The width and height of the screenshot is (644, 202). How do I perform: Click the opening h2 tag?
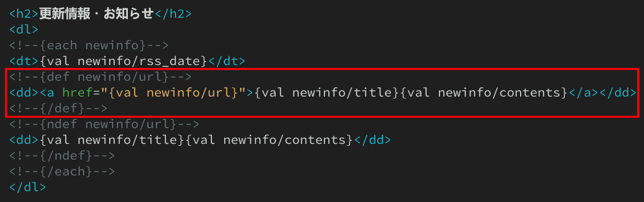tap(24, 14)
